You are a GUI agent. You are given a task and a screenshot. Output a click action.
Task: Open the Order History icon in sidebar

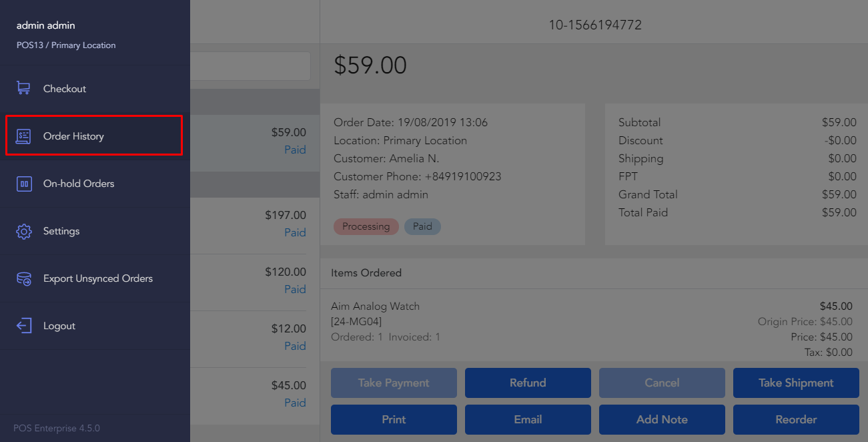tap(23, 135)
